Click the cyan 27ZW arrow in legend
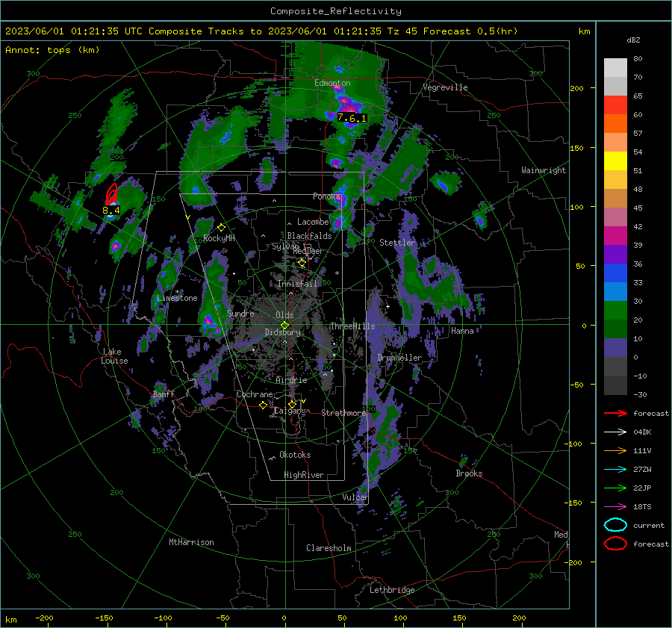672x628 pixels. click(615, 470)
